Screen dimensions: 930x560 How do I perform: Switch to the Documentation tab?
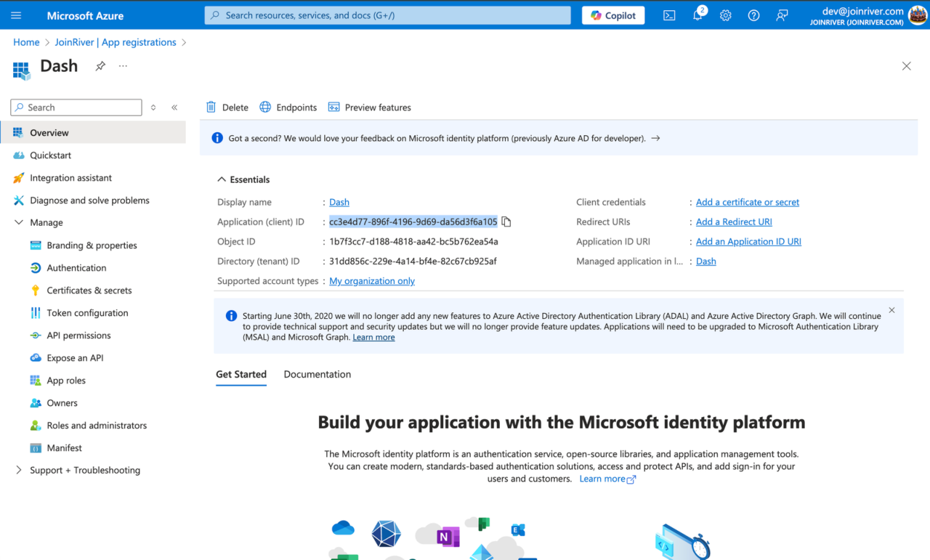point(317,374)
